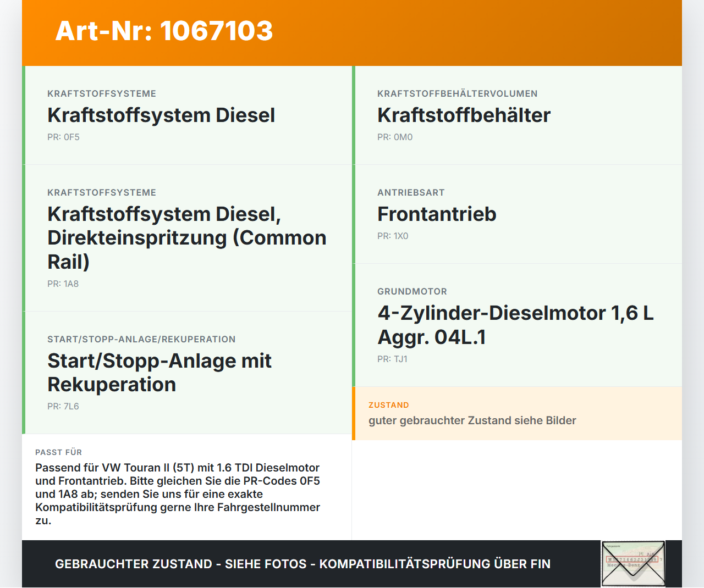
Task: Click the envelope thumbnail in footer
Action: [x=633, y=564]
